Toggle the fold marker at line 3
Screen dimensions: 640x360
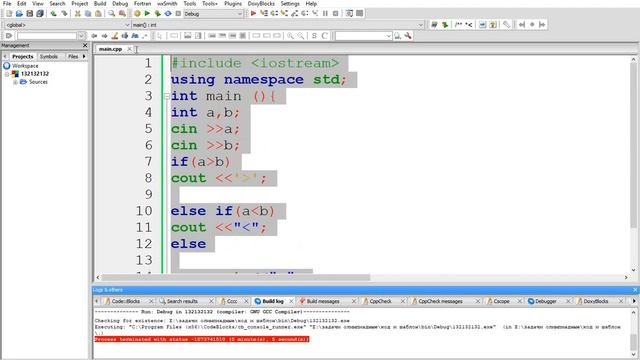point(167,96)
